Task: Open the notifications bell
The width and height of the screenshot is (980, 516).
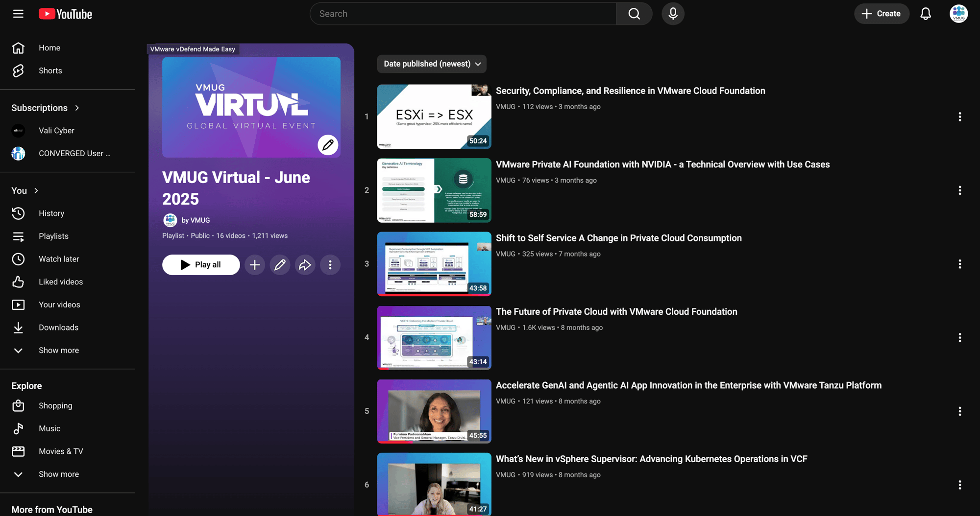Action: tap(926, 14)
